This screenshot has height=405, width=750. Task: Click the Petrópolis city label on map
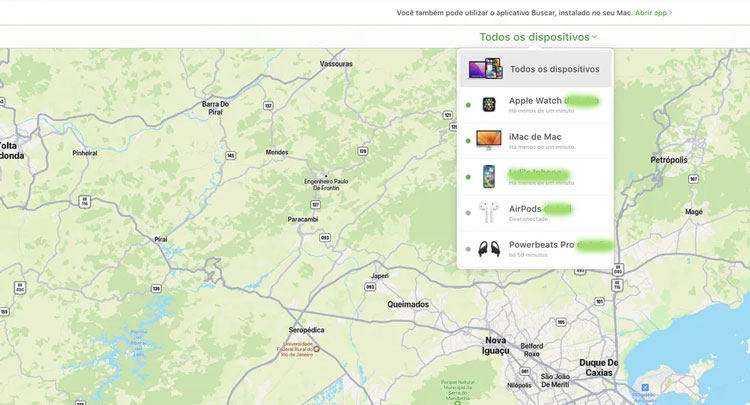pos(669,160)
